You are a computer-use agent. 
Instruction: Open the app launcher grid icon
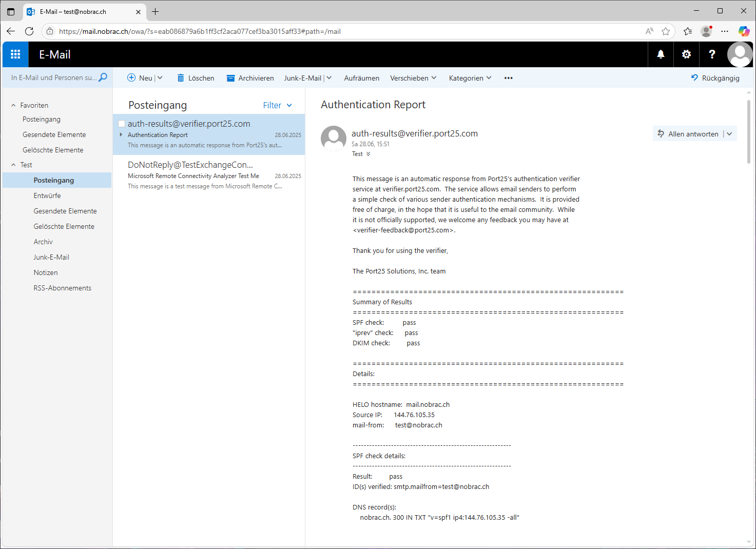[15, 54]
